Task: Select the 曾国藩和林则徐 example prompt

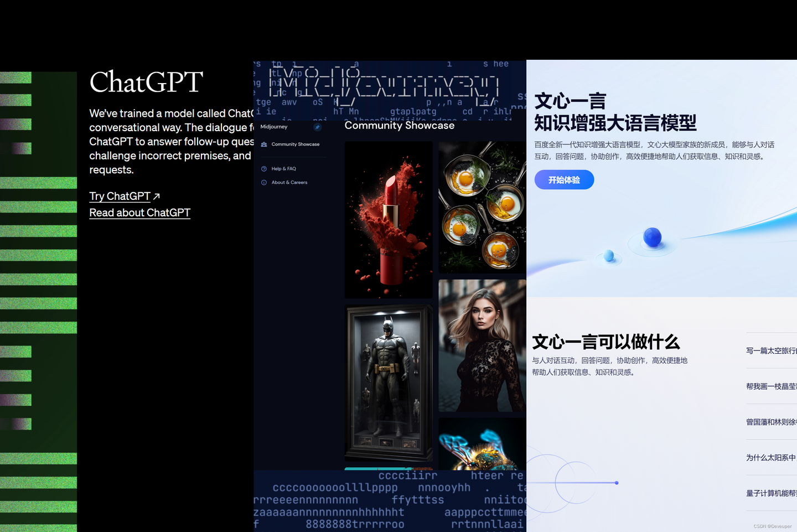Action: pos(772,422)
